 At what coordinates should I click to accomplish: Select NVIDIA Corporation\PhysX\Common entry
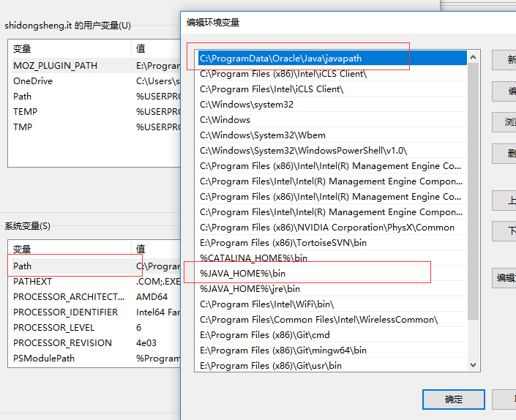[332, 228]
